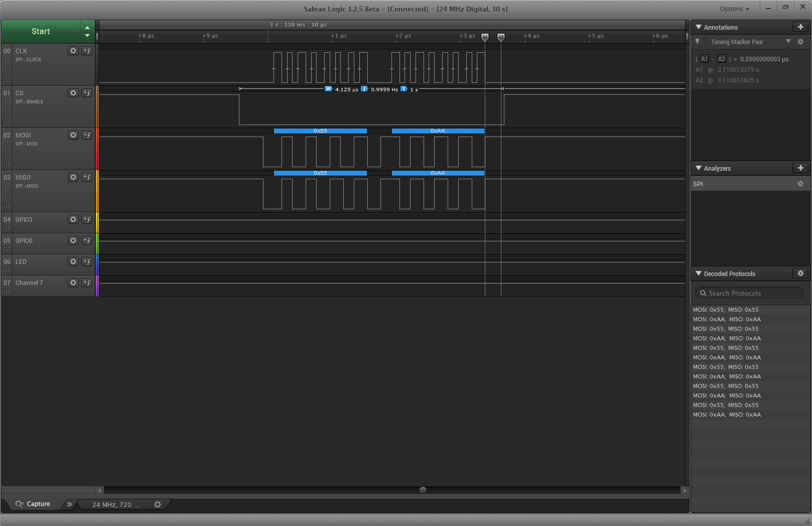
Task: Set trigger edge for CLK channel
Action: 87,51
